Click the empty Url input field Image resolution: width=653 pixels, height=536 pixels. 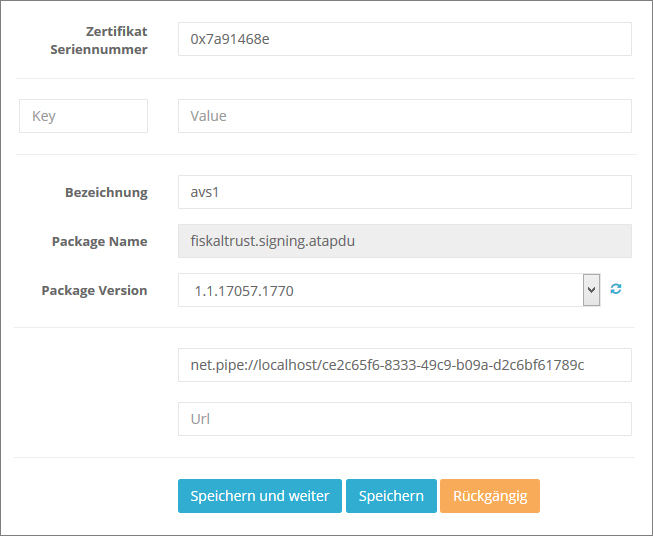tap(404, 419)
